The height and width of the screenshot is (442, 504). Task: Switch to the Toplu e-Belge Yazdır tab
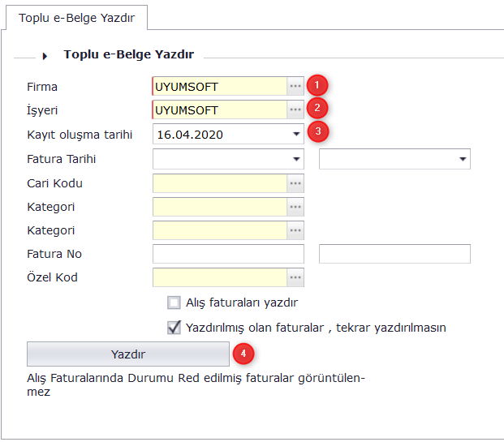click(77, 16)
